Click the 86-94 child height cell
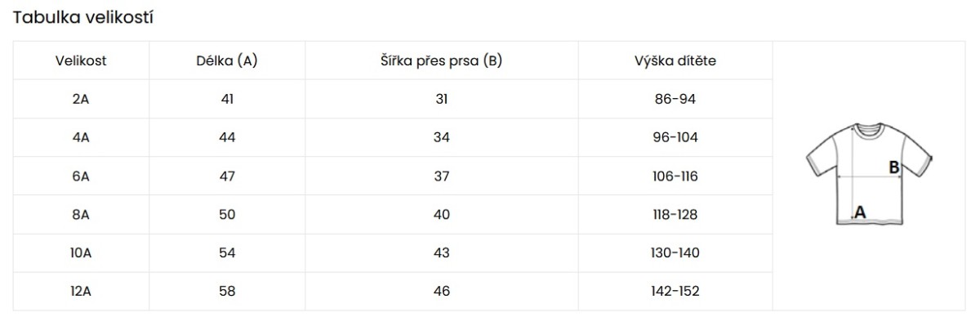The image size is (980, 326). tap(675, 99)
